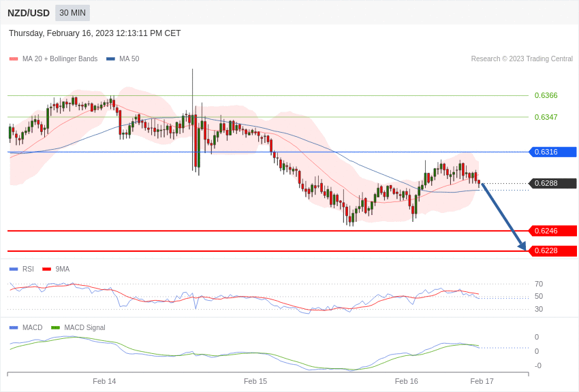
Task: Click the 0.6347 resistance level label
Action: (x=546, y=117)
